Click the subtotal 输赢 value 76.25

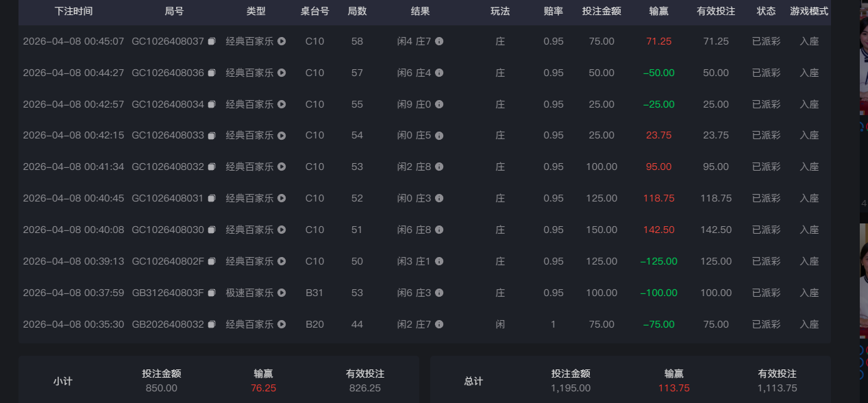coord(264,388)
